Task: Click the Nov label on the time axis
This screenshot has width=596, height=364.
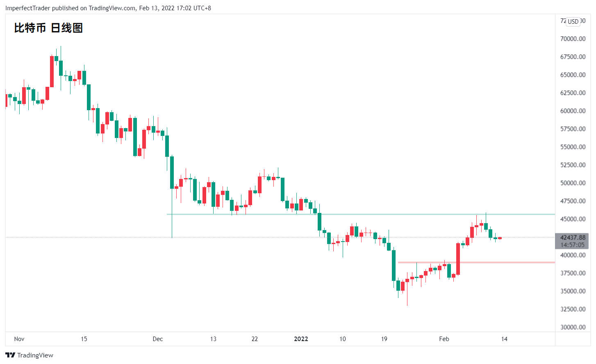Action: point(19,339)
